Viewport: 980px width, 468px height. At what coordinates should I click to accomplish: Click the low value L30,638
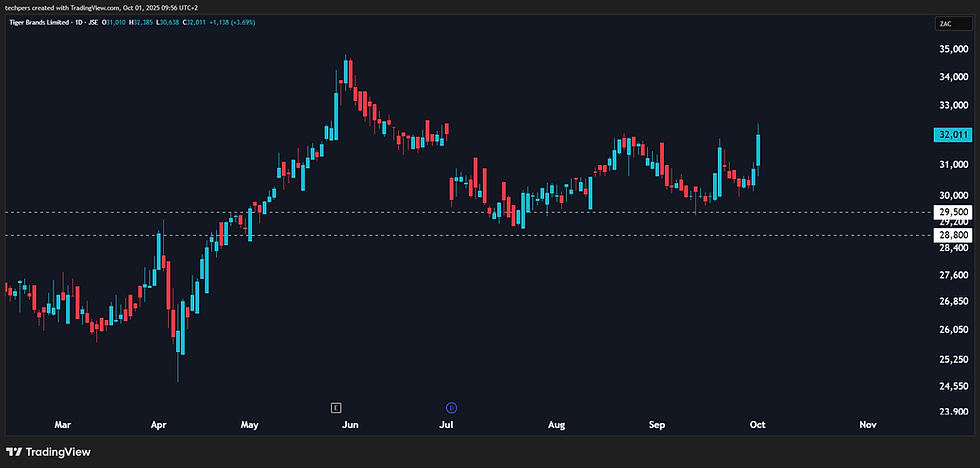(x=168, y=22)
